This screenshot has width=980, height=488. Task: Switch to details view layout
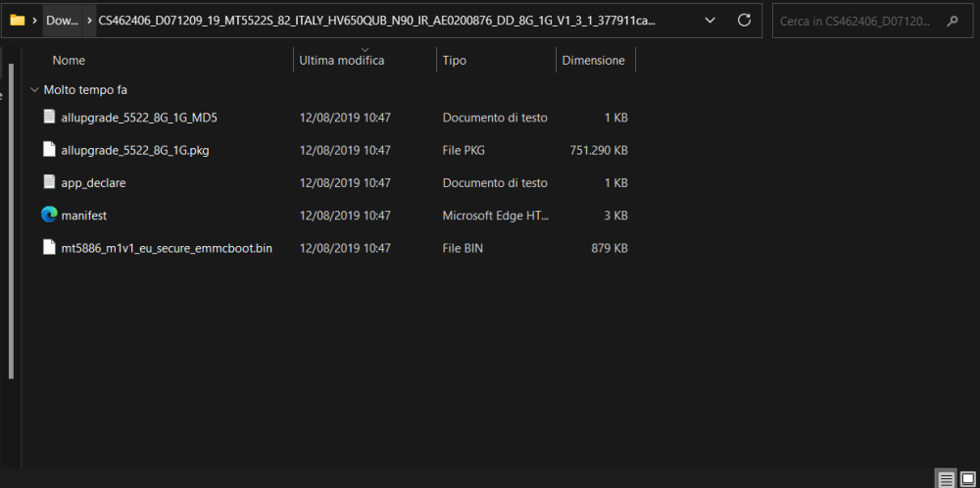point(946,479)
